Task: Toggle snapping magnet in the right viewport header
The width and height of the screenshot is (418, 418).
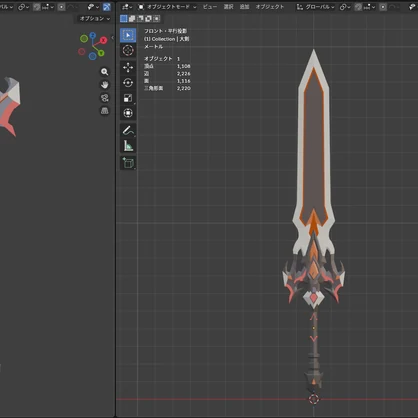Action: pos(358,7)
